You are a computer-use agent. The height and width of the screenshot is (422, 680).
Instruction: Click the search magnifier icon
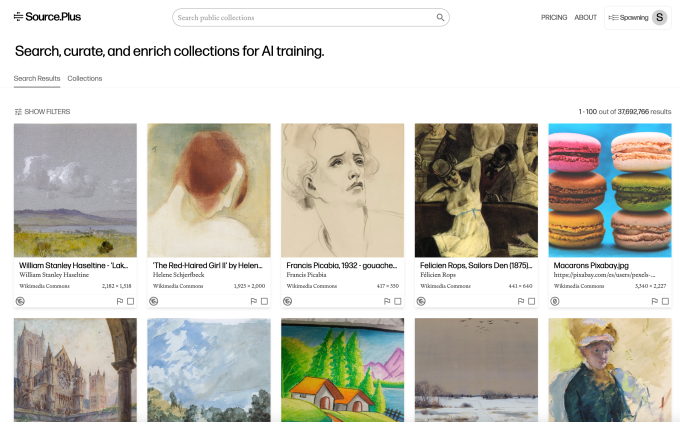click(440, 17)
